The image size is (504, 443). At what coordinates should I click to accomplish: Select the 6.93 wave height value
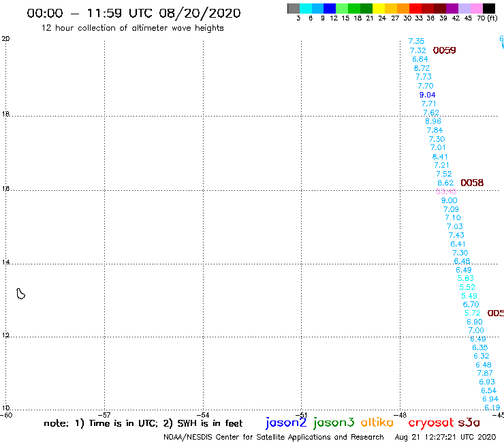click(487, 382)
